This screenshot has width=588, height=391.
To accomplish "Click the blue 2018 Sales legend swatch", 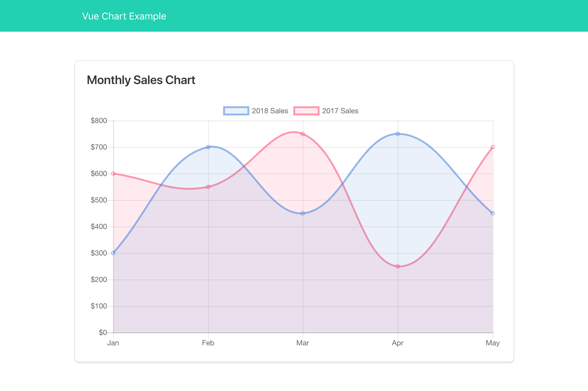I will [236, 111].
